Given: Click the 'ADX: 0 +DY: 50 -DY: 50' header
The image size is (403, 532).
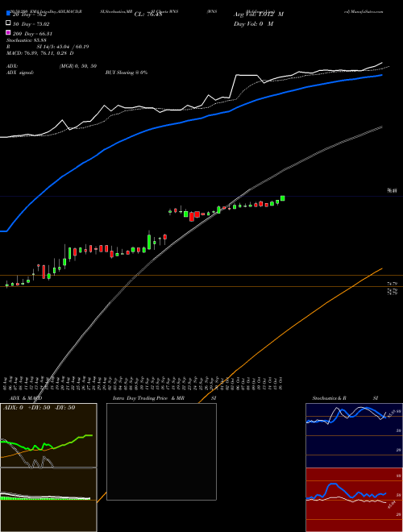Looking at the screenshot, I should [39, 408].
